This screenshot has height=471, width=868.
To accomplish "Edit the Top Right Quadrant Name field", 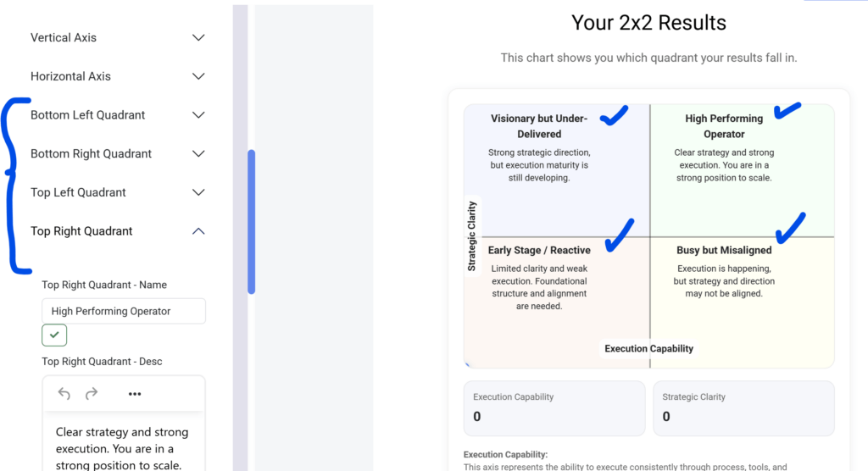I will pyautogui.click(x=124, y=311).
